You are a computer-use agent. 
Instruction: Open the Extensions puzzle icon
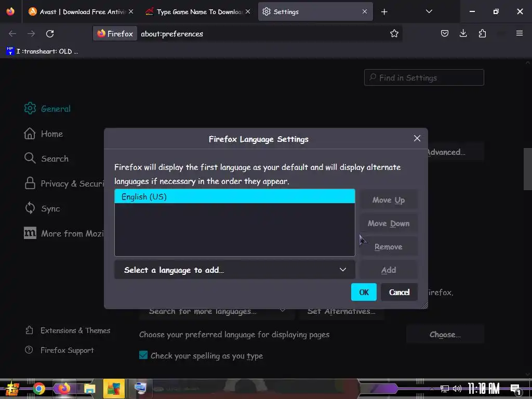pos(482,33)
